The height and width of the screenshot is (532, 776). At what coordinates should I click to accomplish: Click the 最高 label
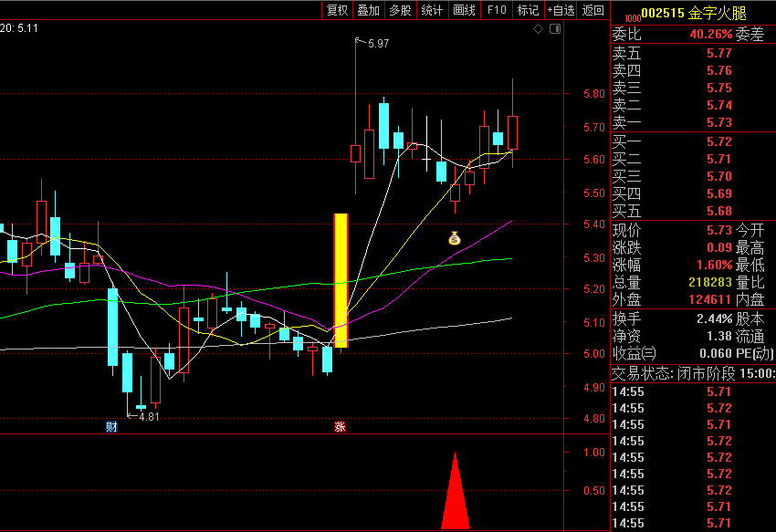pos(750,247)
